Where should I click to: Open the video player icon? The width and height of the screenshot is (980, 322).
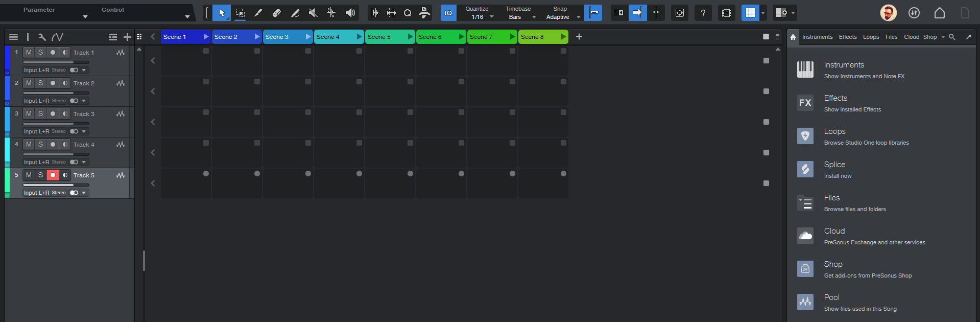pos(727,13)
